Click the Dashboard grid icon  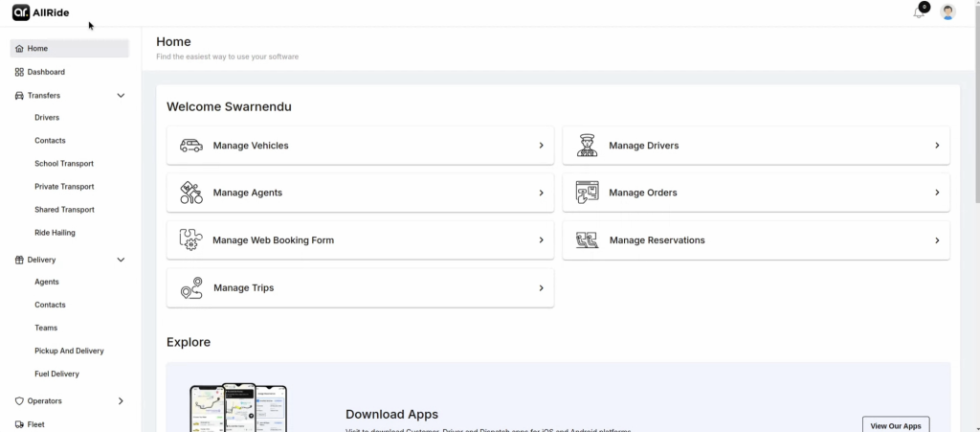coord(19,72)
